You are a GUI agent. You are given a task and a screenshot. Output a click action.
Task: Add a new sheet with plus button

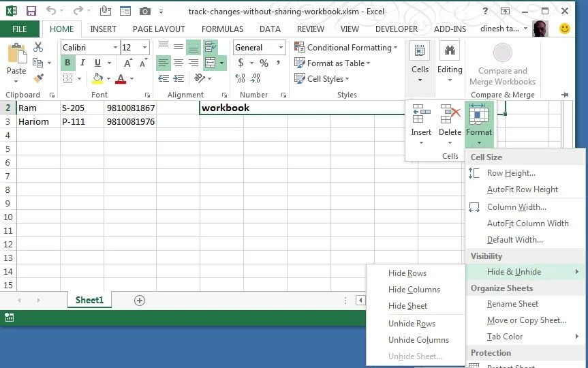pyautogui.click(x=140, y=301)
